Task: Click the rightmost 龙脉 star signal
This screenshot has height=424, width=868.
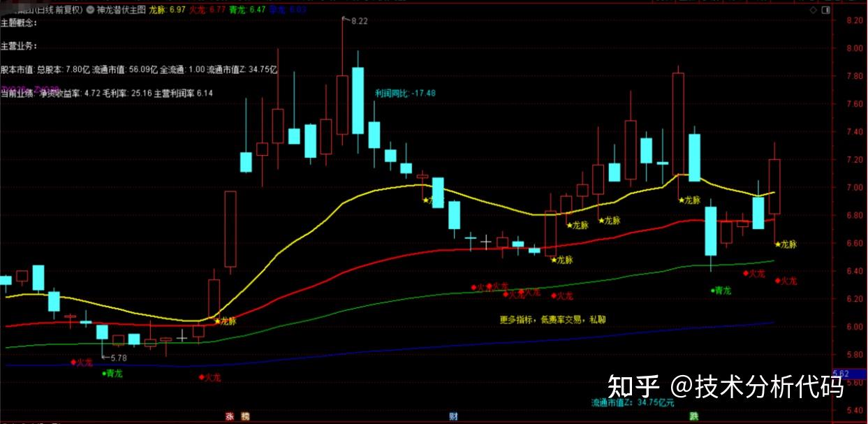Action: coord(786,244)
